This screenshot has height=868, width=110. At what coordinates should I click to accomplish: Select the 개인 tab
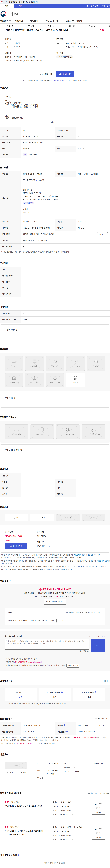pyautogui.click(x=7, y=6)
